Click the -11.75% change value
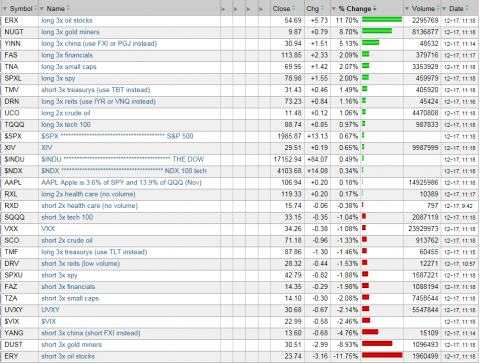The height and width of the screenshot is (364, 480). [346, 356]
